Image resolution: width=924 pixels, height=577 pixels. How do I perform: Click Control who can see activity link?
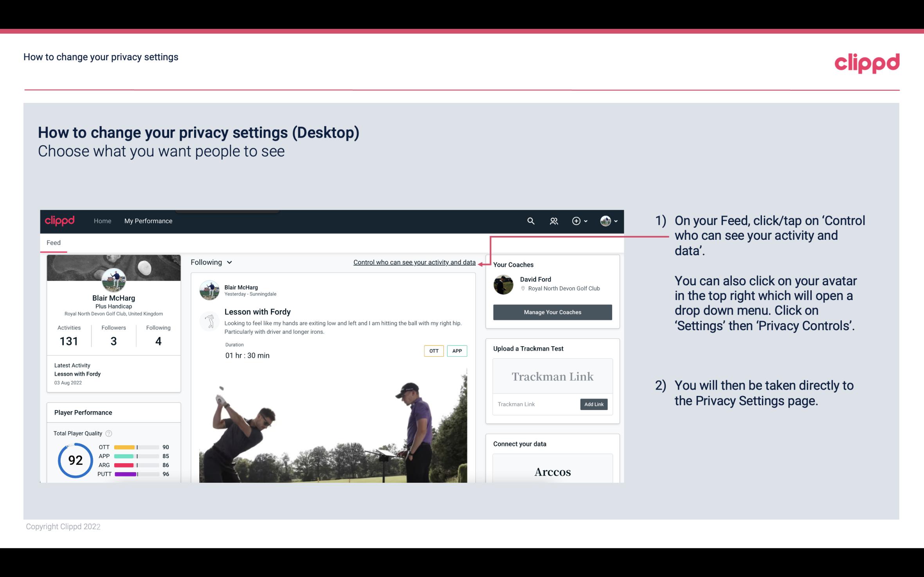pos(414,261)
